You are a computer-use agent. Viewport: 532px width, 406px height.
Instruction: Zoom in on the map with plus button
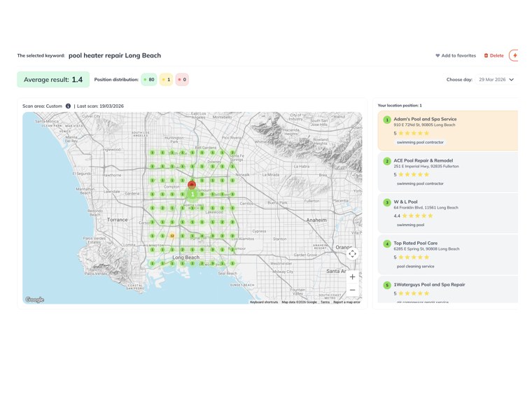pos(353,276)
